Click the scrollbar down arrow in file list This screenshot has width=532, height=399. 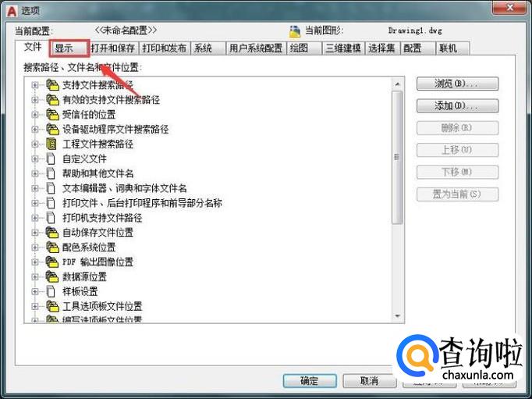[397, 316]
